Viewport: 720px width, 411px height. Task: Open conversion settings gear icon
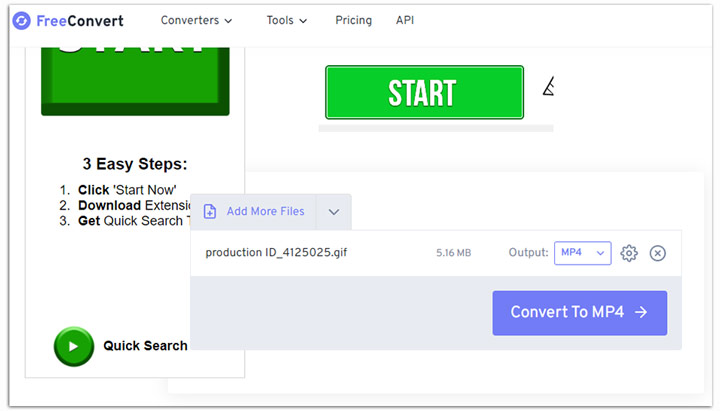coord(629,253)
